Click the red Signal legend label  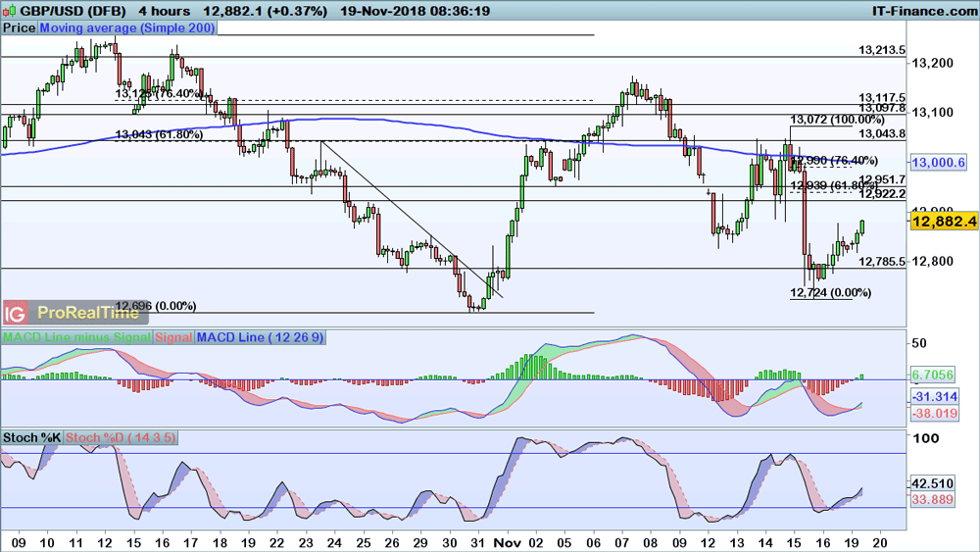point(173,337)
